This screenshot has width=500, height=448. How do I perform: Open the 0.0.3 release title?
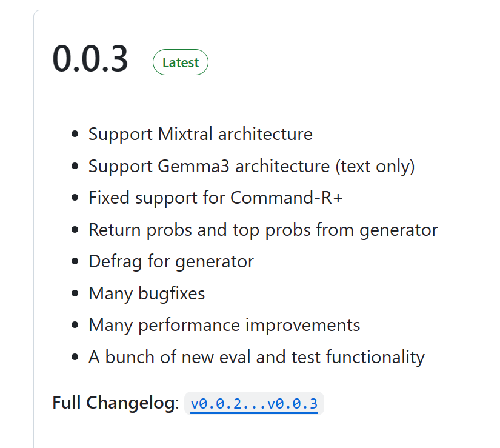[x=90, y=59]
